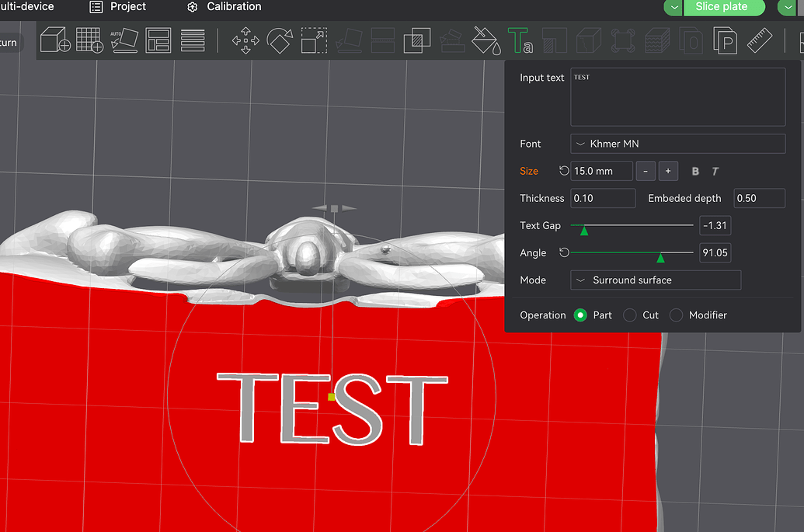Open the Mode dropdown showing Surround surface
This screenshot has width=804, height=532.
(656, 280)
